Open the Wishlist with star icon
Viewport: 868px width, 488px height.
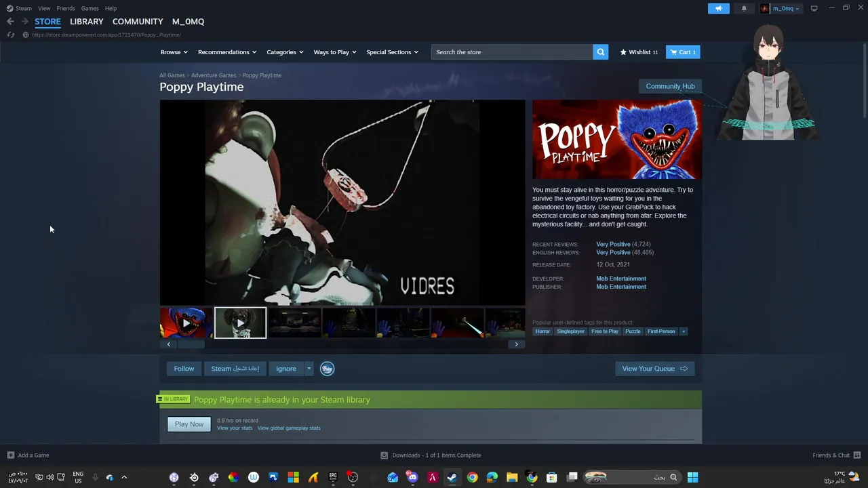click(639, 52)
